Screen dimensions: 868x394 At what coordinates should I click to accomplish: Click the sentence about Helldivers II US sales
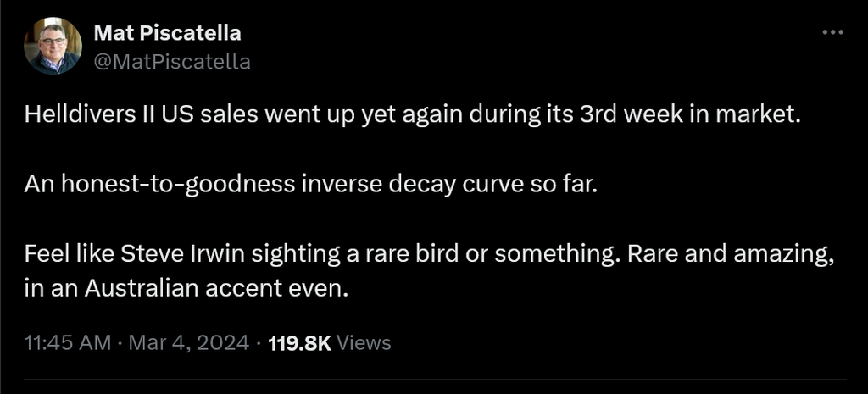(x=413, y=116)
